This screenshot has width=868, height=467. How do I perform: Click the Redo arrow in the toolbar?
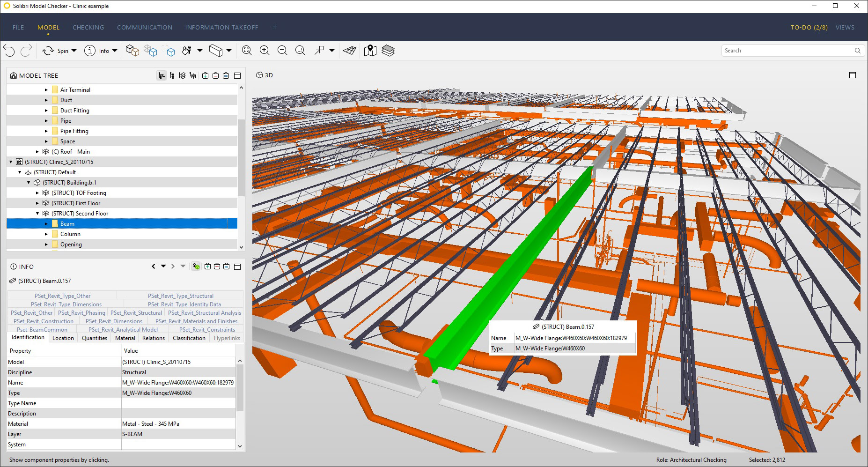(x=26, y=51)
